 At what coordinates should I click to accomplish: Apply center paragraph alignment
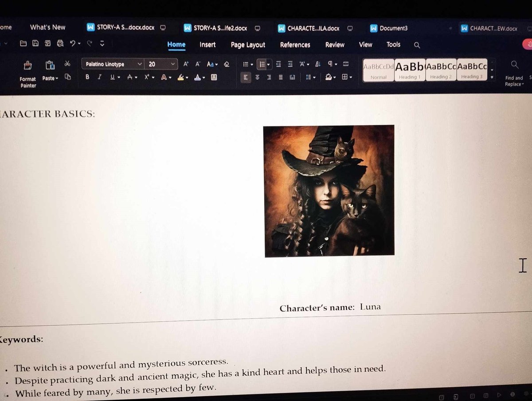click(257, 78)
